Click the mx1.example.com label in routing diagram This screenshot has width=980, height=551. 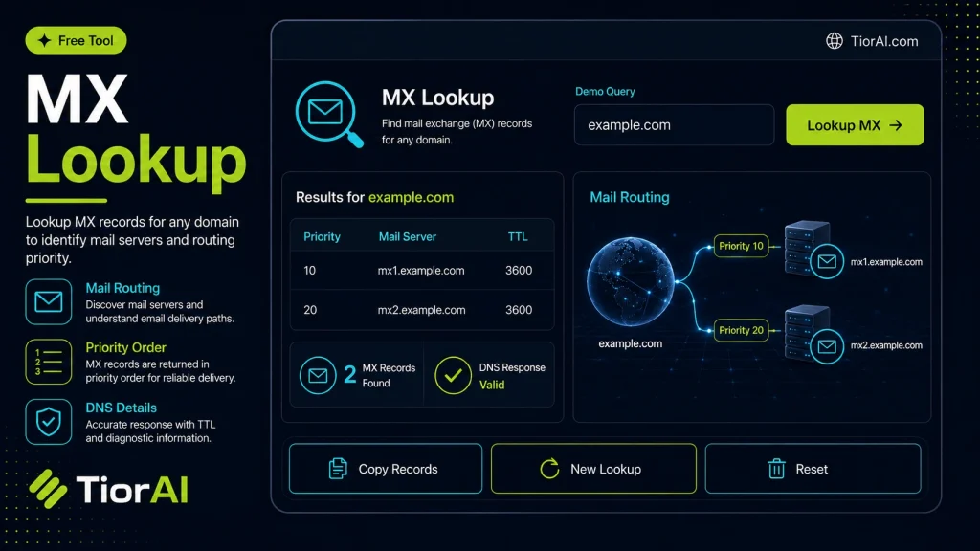coord(886,262)
